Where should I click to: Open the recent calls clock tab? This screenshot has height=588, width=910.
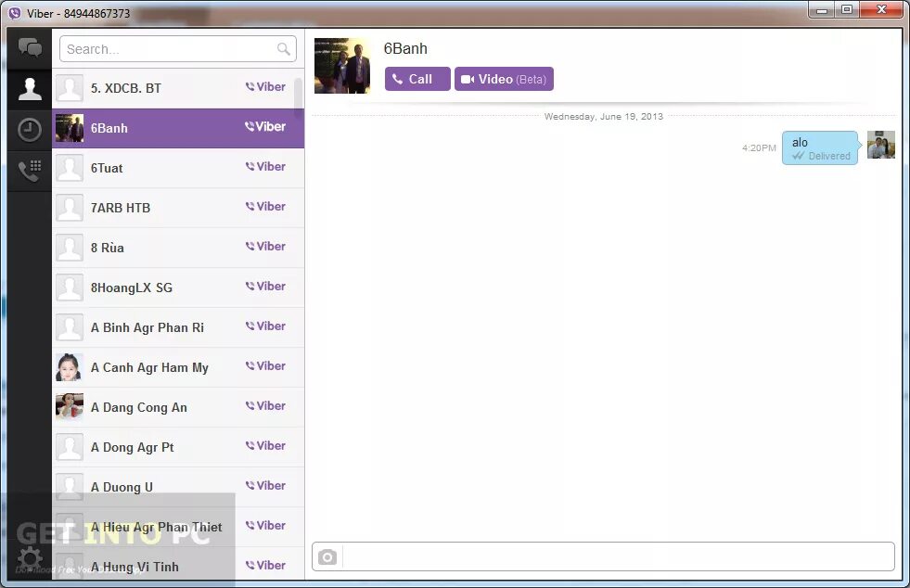tap(30, 130)
